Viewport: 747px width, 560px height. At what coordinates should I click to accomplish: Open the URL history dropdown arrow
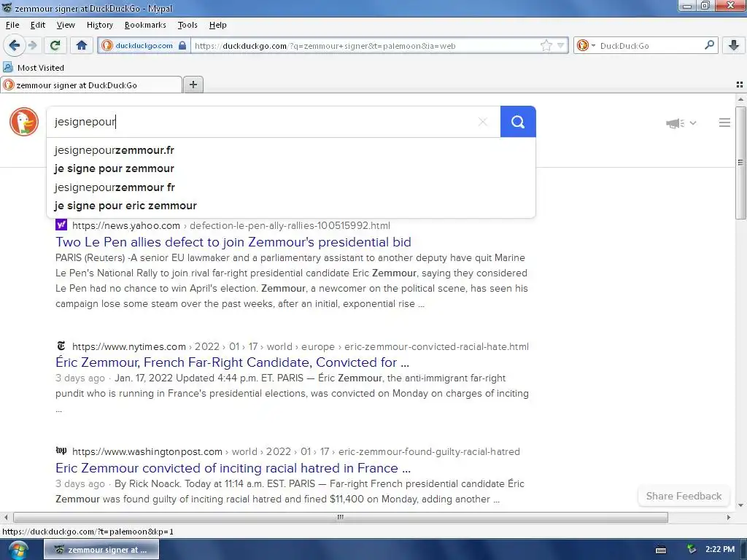tap(561, 45)
